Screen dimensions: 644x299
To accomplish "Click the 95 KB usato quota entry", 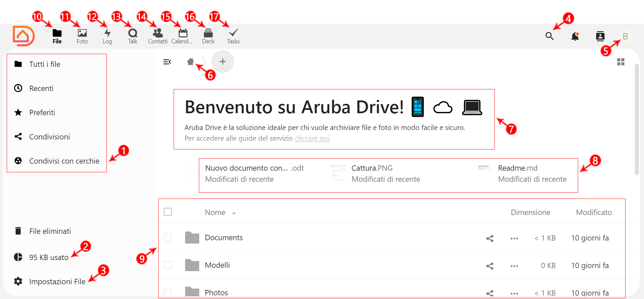I will [x=41, y=257].
